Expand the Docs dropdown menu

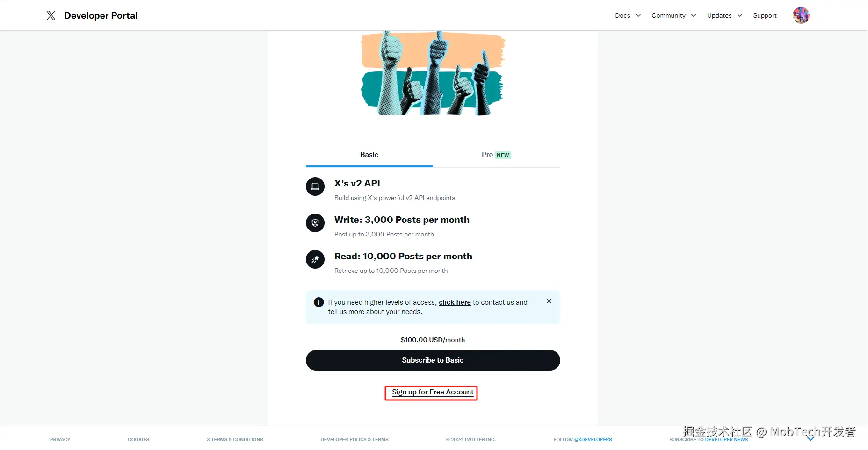pyautogui.click(x=628, y=15)
